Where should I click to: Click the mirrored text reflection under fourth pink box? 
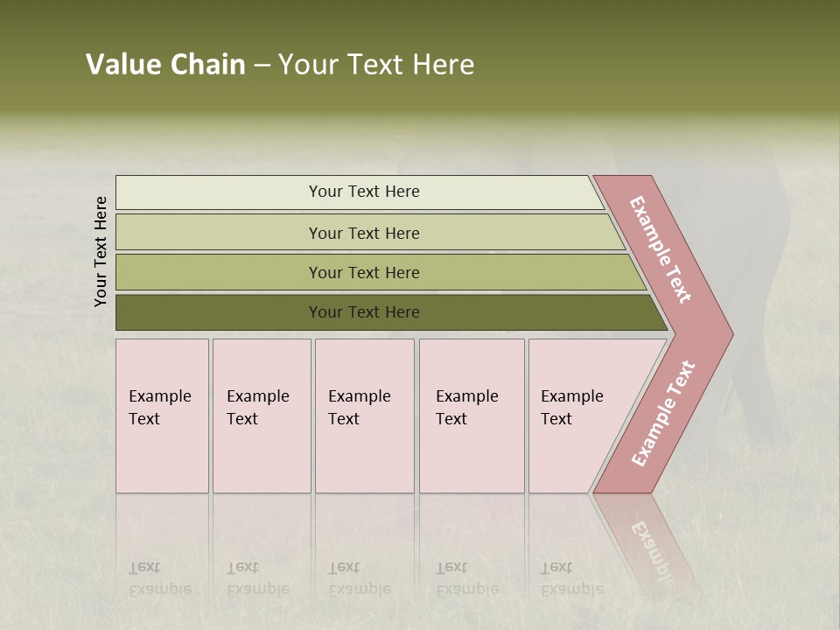tap(467, 578)
